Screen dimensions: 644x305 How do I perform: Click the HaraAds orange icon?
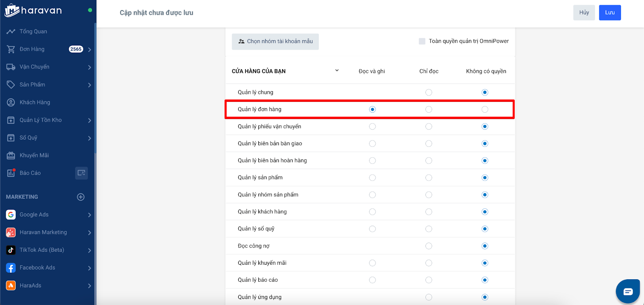11,286
